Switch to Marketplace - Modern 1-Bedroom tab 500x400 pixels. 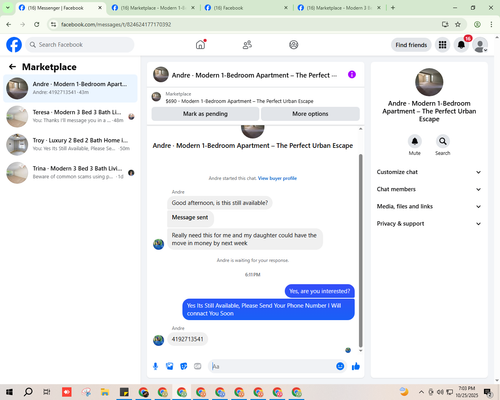coord(153,8)
